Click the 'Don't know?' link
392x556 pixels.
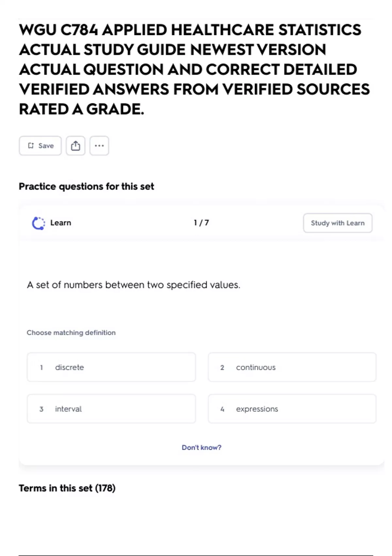201,447
